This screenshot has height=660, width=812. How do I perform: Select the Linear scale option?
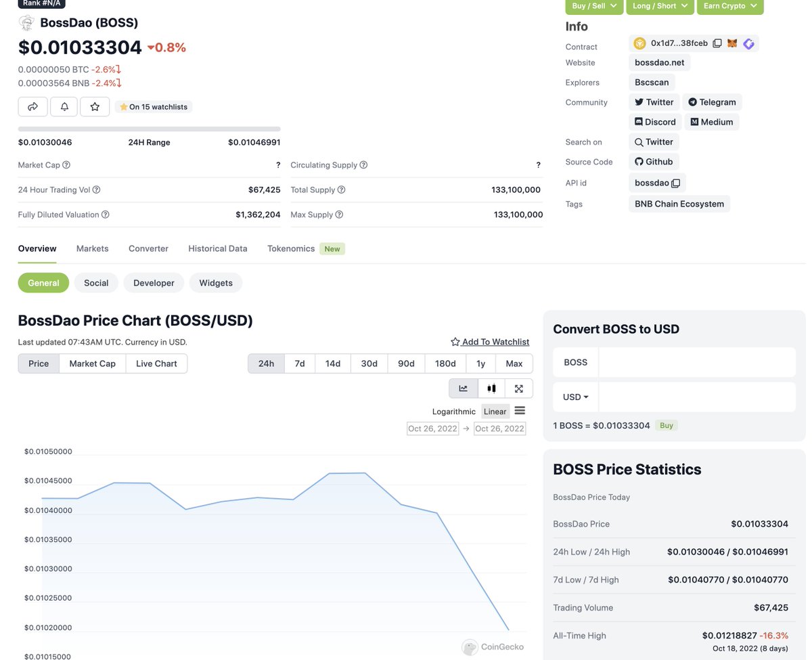point(495,412)
